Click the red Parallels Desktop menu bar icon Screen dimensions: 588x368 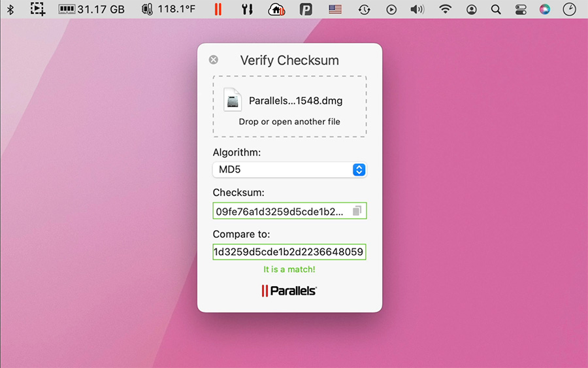pyautogui.click(x=218, y=9)
